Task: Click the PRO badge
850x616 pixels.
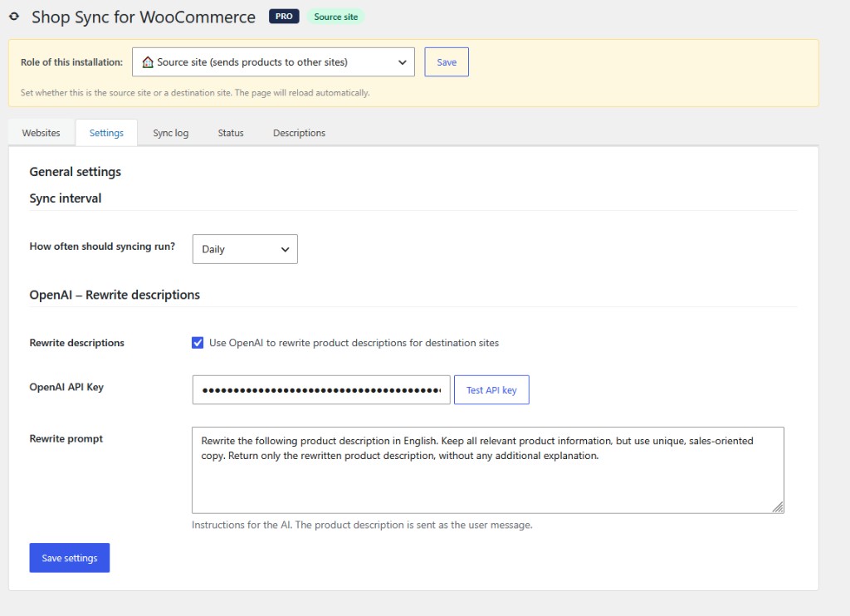Action: pyautogui.click(x=284, y=17)
